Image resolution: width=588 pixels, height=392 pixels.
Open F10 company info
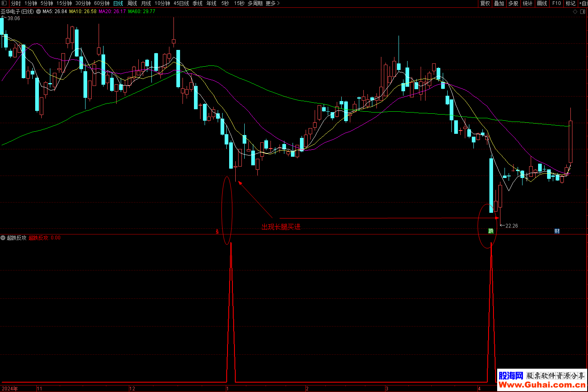pos(556,3)
